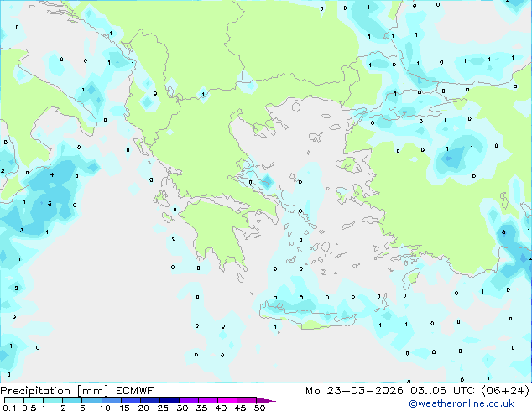The width and height of the screenshot is (532, 411).
Task: Click the 5–10 mm legend swatch
Action: 91,400
